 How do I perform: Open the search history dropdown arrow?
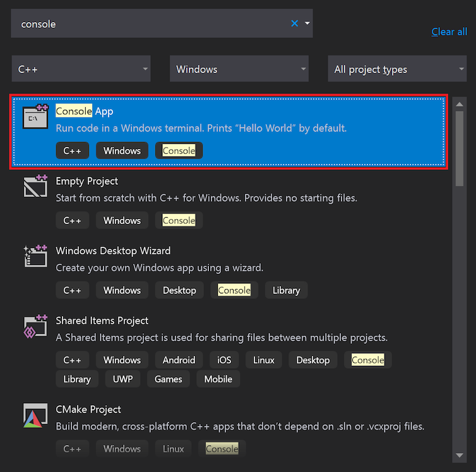tap(307, 23)
